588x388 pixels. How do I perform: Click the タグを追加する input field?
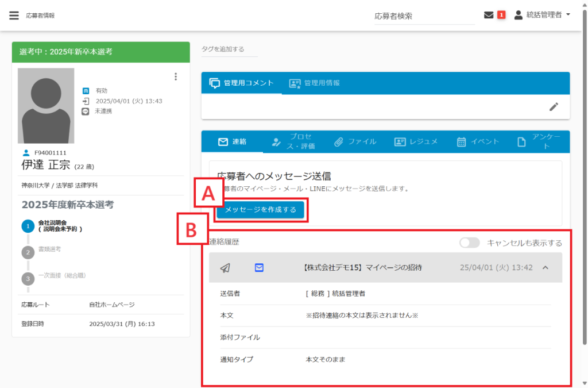pos(230,49)
